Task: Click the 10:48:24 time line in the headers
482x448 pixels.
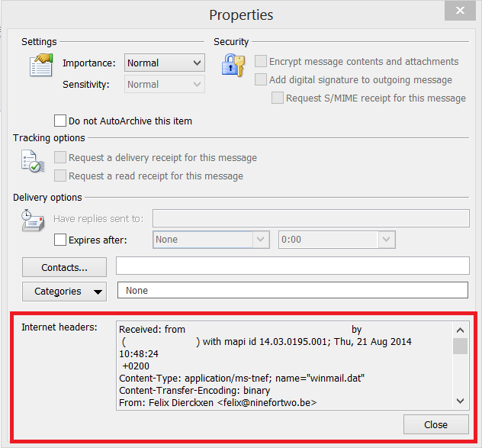Action: coord(139,354)
